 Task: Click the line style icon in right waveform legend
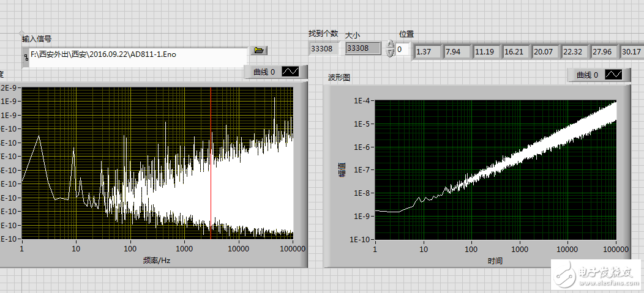614,75
